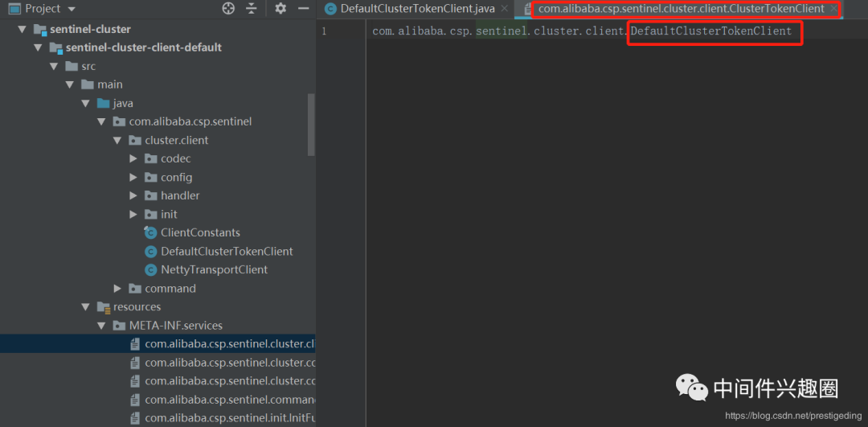Collapse the java source folder
Screen dimensions: 868x427
(85, 104)
